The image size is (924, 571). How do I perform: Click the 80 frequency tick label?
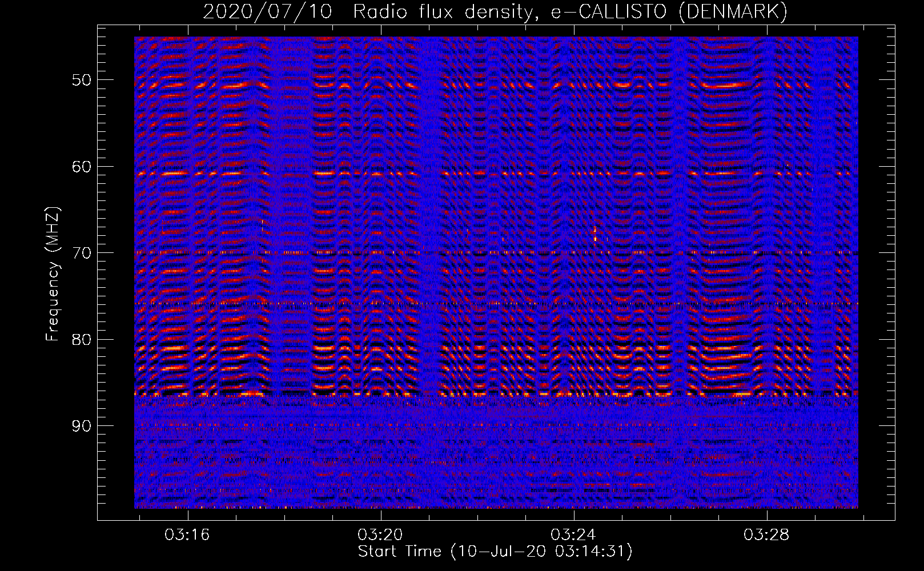pos(82,340)
